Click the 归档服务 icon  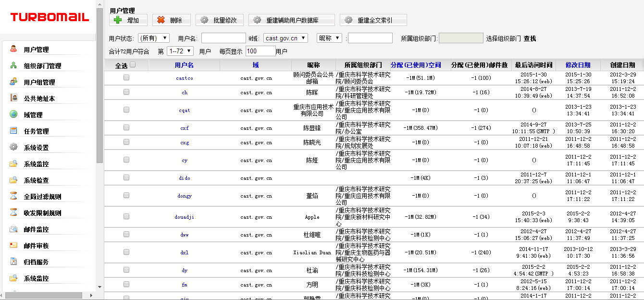[13, 262]
